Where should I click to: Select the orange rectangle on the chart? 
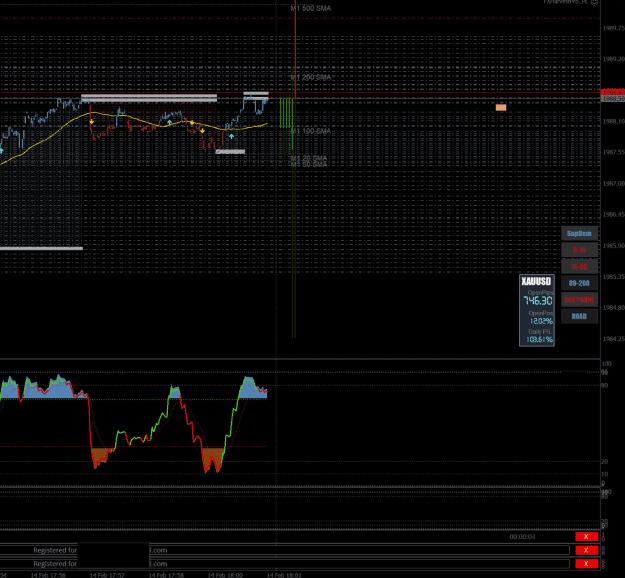point(501,107)
